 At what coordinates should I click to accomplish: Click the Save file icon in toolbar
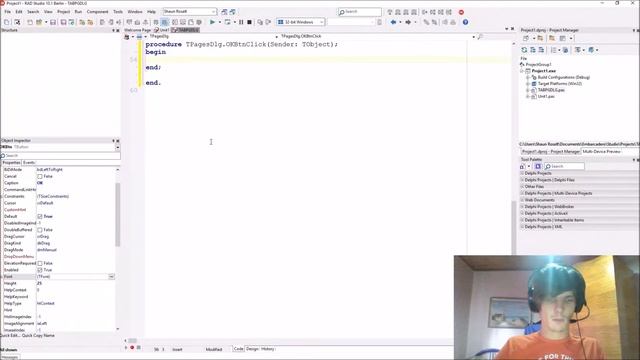pyautogui.click(x=53, y=22)
